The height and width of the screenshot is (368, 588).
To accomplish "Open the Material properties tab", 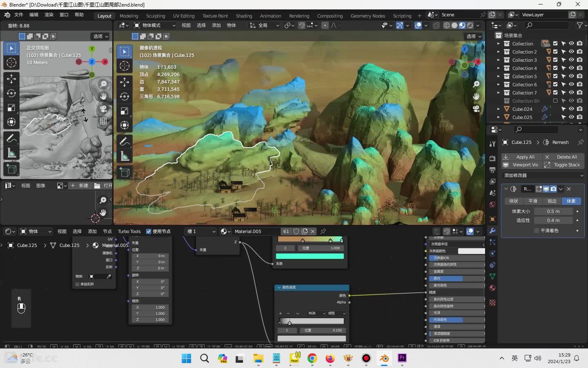I will [x=492, y=288].
